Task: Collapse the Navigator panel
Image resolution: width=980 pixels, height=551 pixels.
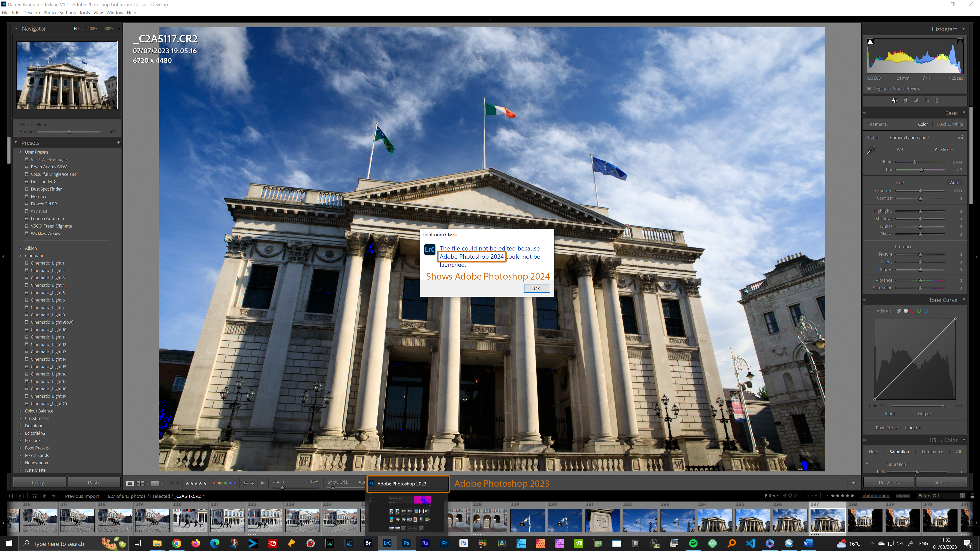Action: point(16,29)
